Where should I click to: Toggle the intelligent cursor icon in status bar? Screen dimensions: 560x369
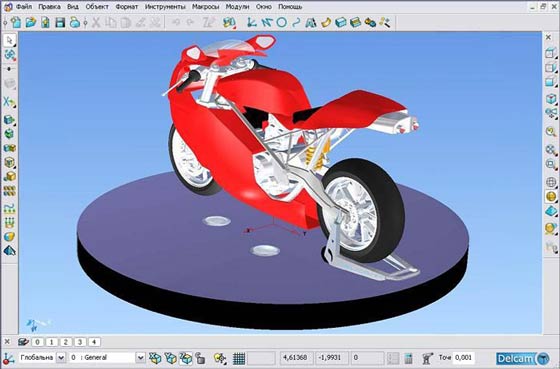220,358
